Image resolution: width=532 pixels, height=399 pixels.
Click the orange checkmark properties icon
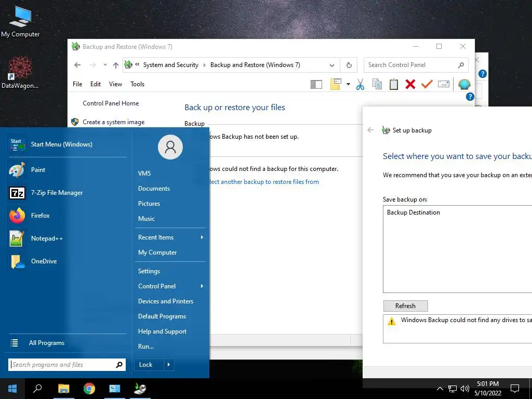pos(427,84)
